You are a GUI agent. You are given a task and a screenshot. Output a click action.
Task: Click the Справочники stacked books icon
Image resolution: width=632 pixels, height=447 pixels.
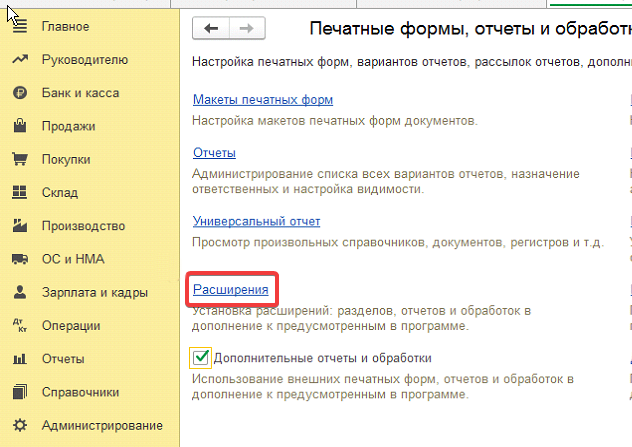tap(20, 392)
